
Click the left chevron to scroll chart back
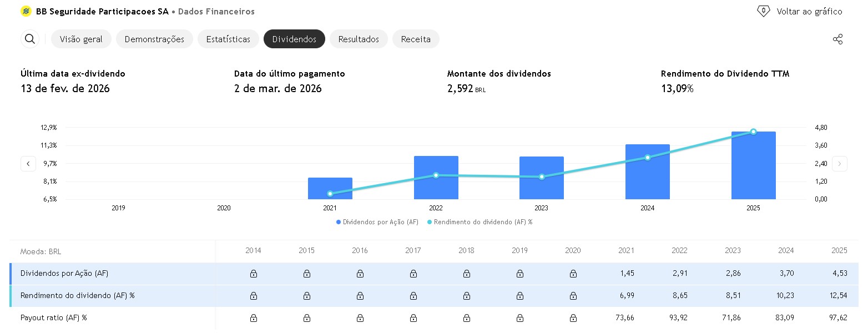tap(28, 164)
